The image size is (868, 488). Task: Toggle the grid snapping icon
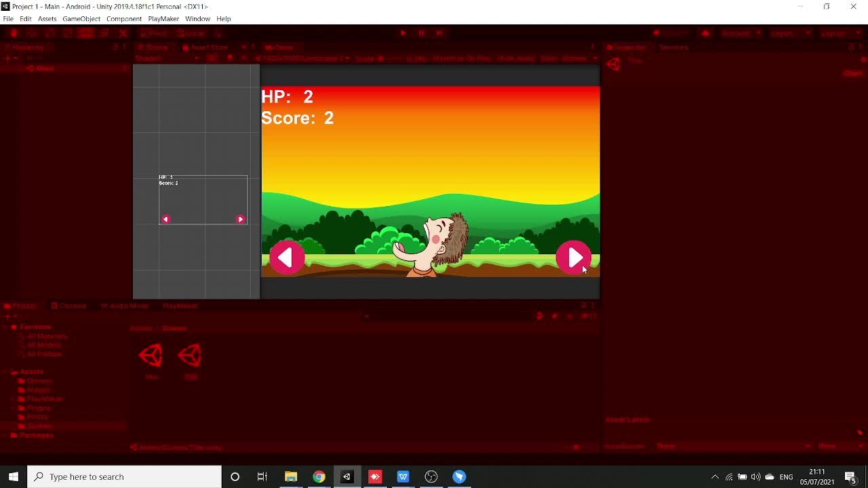(218, 33)
